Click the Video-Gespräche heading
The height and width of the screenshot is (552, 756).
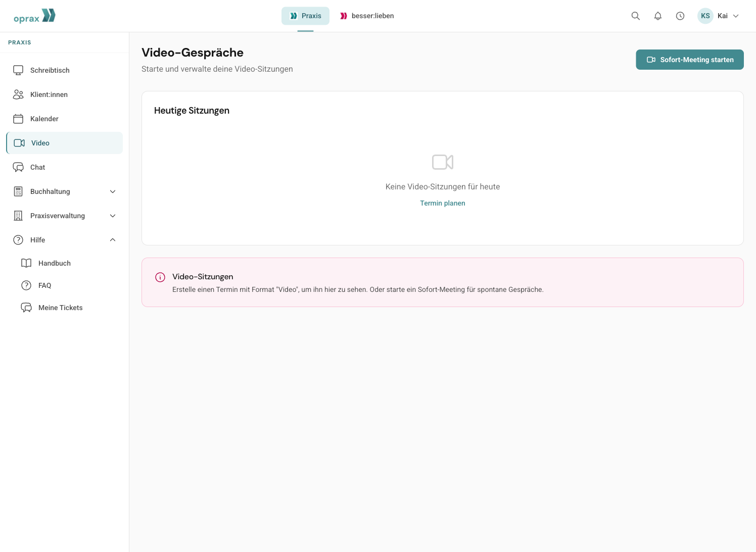click(193, 53)
